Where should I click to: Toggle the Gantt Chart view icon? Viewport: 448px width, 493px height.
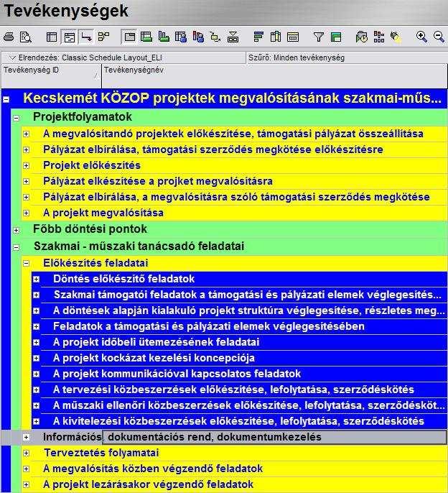(69, 37)
